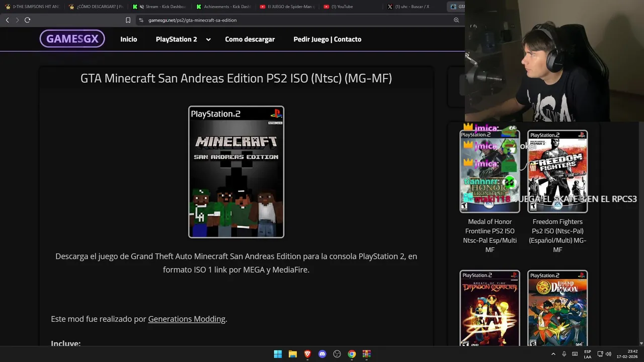This screenshot has width=644, height=362.
Task: Open the Windows Start menu
Action: (x=278, y=354)
